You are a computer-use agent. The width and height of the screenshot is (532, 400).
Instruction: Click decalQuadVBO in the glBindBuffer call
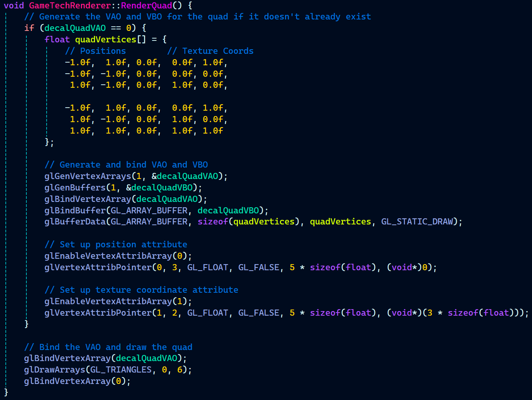(x=228, y=210)
